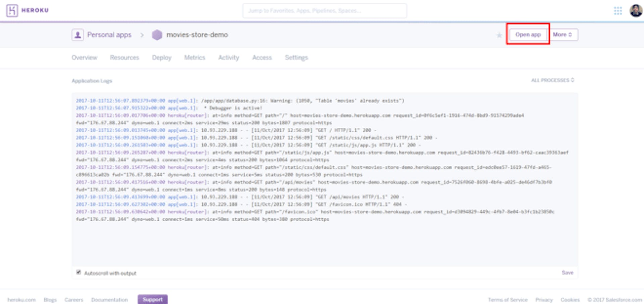Click the Open app button
Viewport: 644px width, 304px height.
528,35
